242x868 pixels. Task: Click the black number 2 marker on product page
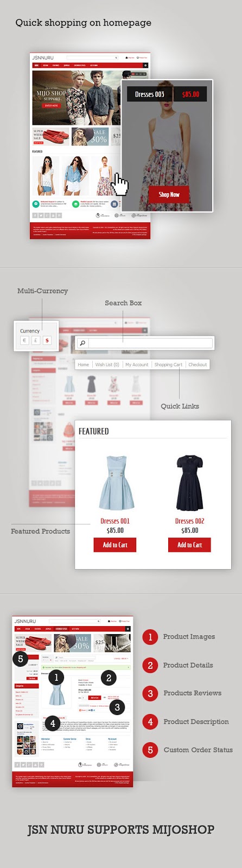tap(109, 677)
